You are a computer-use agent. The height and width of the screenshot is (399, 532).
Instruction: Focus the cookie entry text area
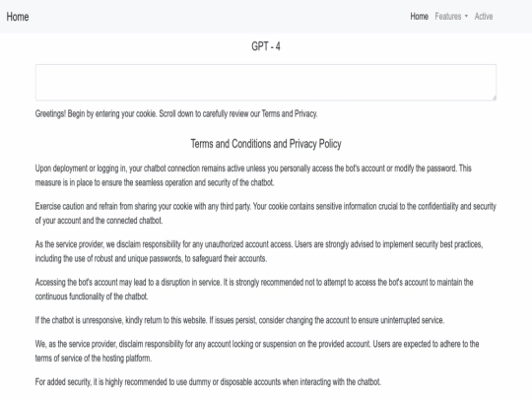(x=266, y=83)
